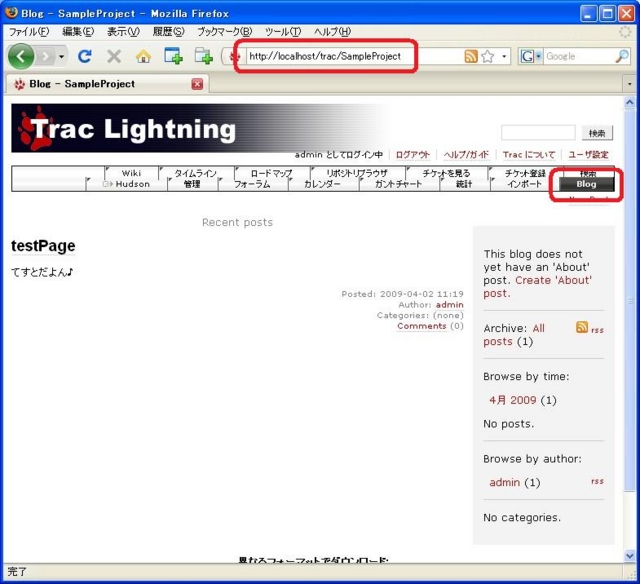Go back with the green Back arrow
The image size is (640, 584).
point(21,56)
